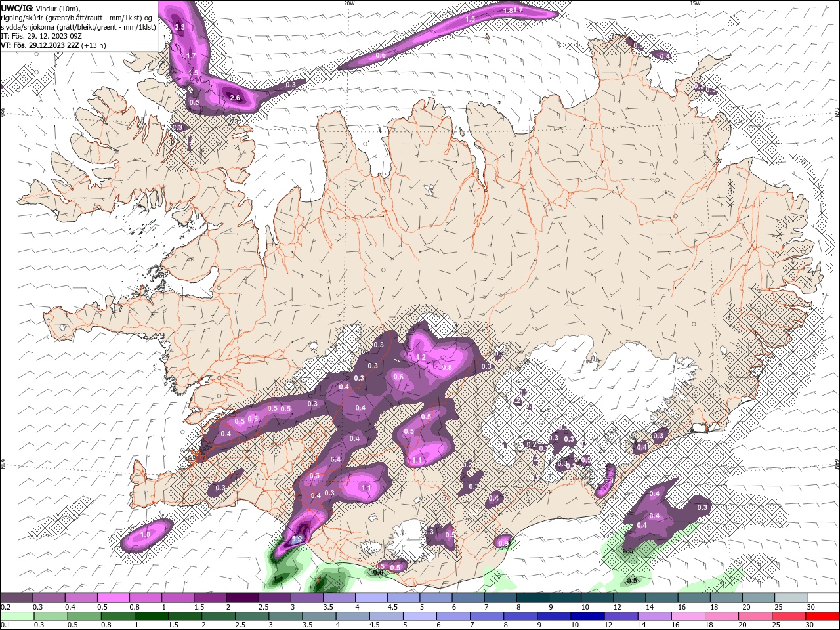The width and height of the screenshot is (840, 630).
Task: Click the 'slydda/snjókoma' header line
Action: point(78,27)
